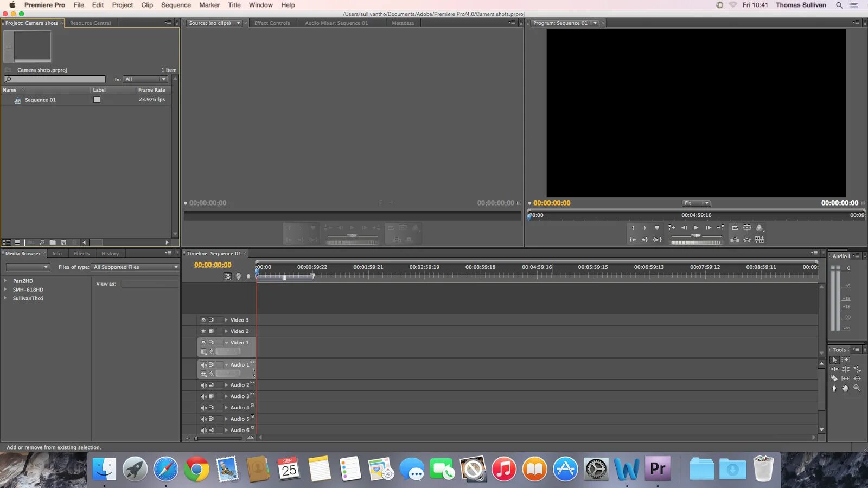This screenshot has height=488, width=868.
Task: Select the Slip tool
Action: point(846,378)
